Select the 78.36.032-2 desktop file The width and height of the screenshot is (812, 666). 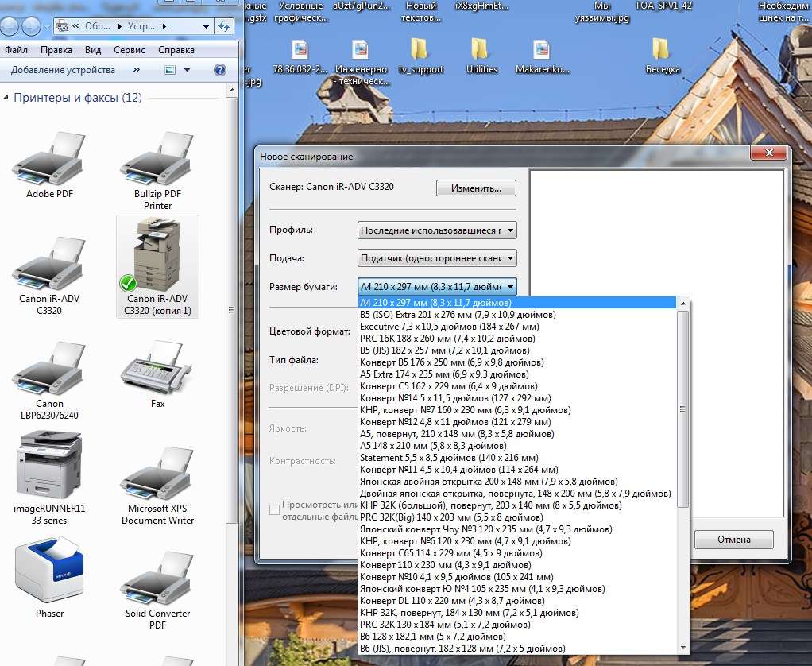300,56
